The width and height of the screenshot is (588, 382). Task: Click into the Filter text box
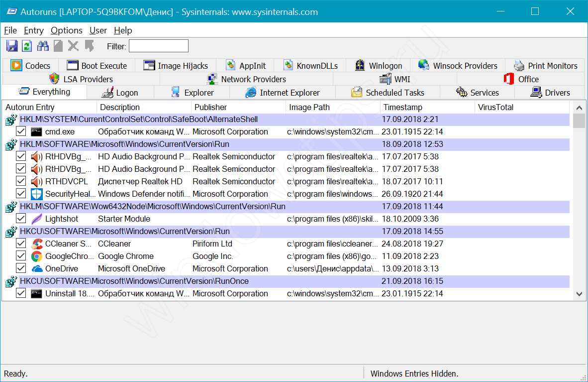(x=159, y=46)
